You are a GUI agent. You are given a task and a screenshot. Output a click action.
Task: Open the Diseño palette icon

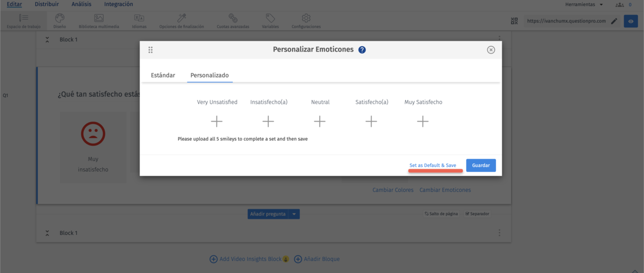[x=60, y=18]
